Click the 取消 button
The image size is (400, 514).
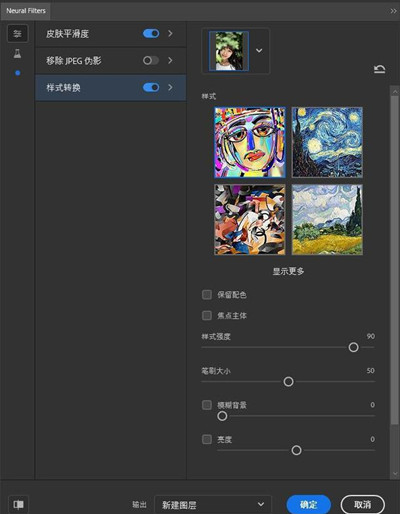click(362, 504)
